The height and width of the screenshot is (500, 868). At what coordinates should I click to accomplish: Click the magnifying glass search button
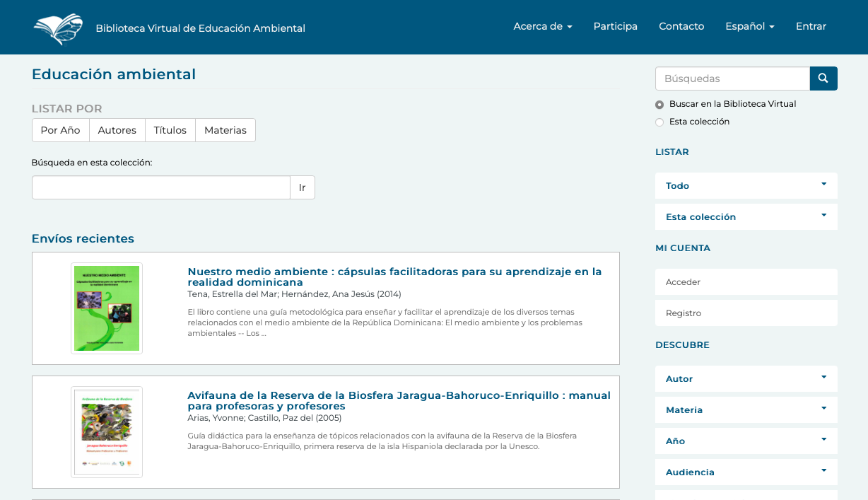coord(823,79)
